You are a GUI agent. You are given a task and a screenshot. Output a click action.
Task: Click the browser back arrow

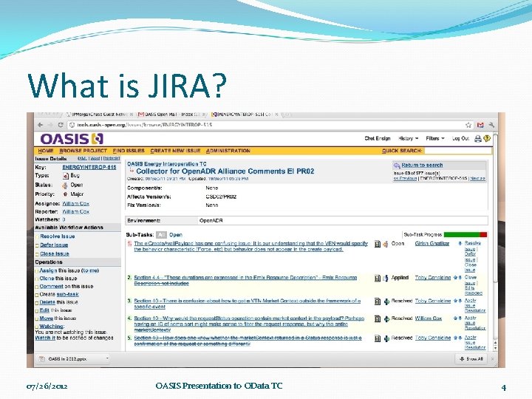(x=41, y=125)
